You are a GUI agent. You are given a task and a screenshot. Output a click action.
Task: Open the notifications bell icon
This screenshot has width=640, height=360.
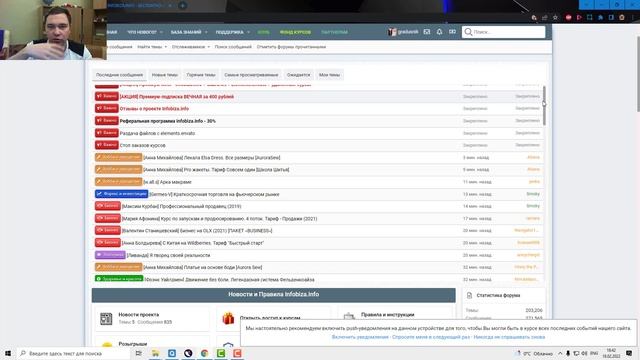[439, 31]
